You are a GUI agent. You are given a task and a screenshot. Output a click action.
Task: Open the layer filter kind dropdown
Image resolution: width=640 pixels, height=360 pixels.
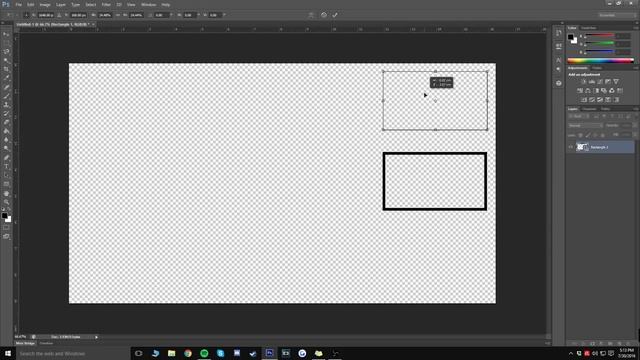point(578,116)
